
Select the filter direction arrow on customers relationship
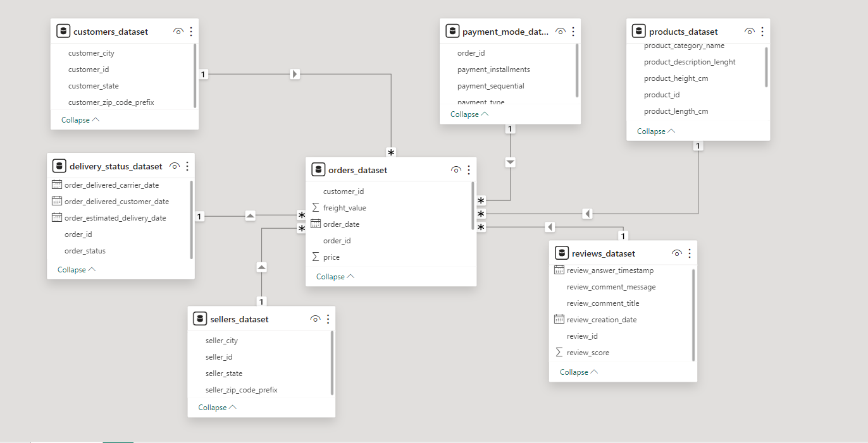pos(295,75)
